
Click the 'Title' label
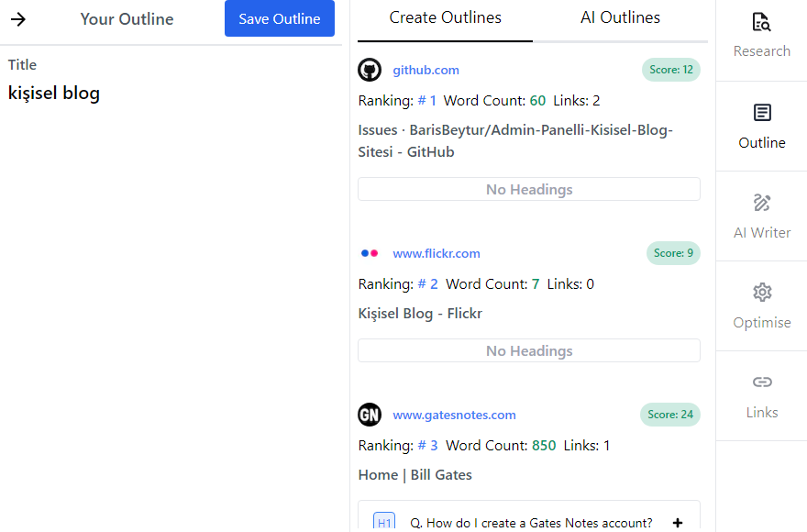point(22,65)
